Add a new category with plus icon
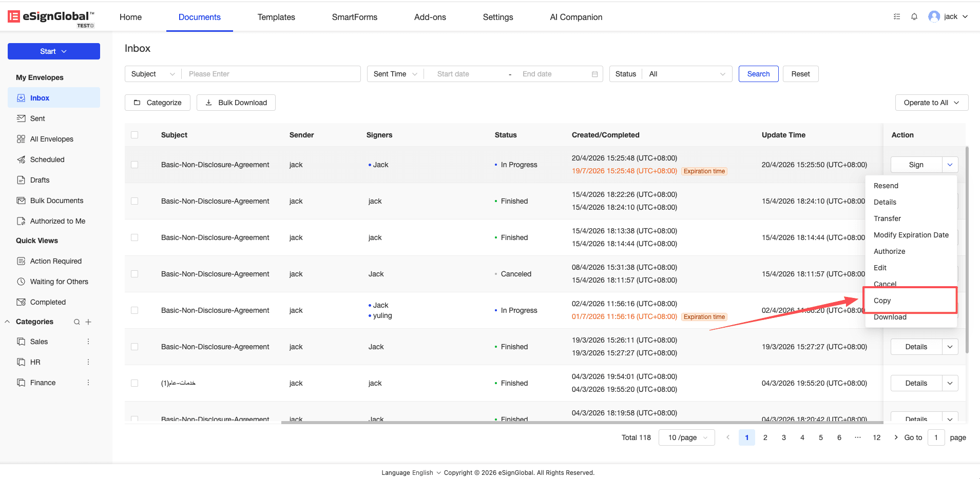 [88, 322]
